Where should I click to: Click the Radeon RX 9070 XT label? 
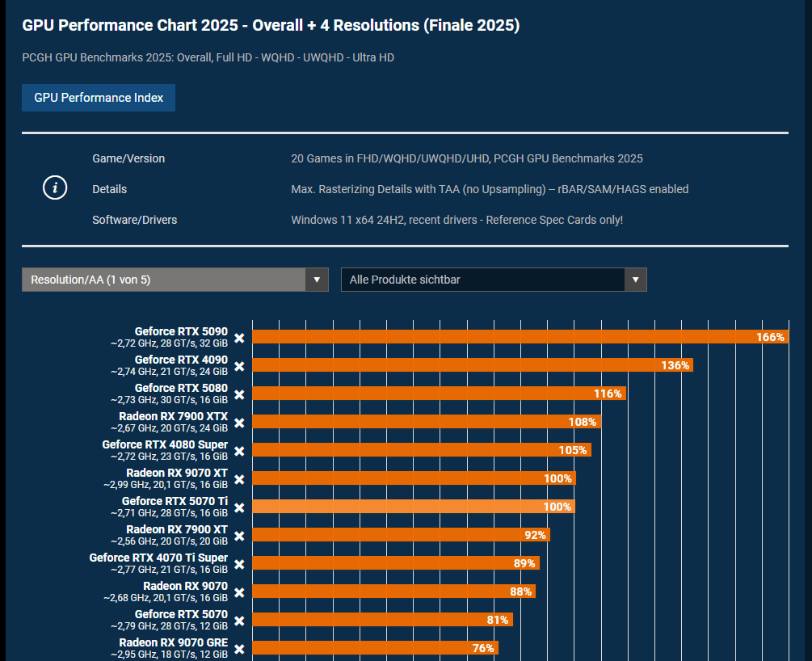177,473
